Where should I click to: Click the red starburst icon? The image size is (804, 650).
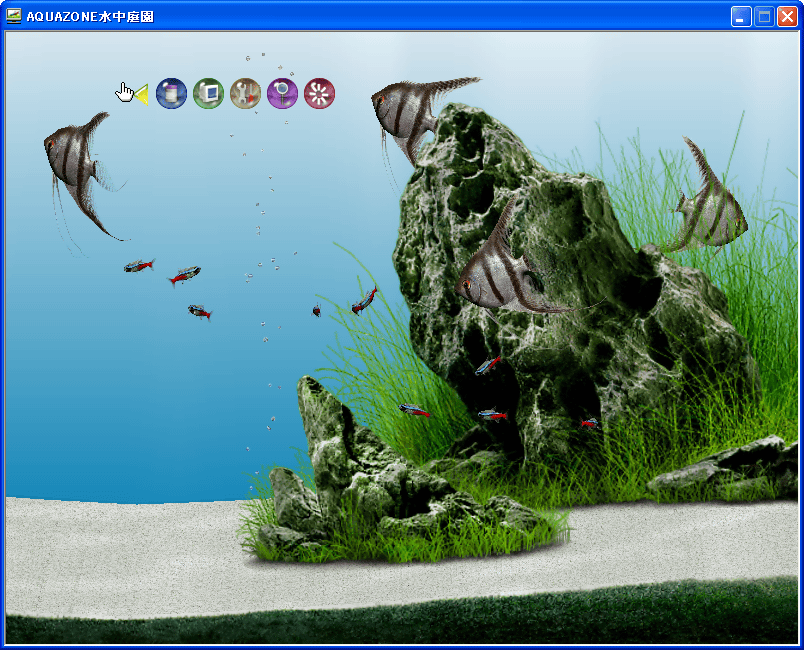coord(319,94)
